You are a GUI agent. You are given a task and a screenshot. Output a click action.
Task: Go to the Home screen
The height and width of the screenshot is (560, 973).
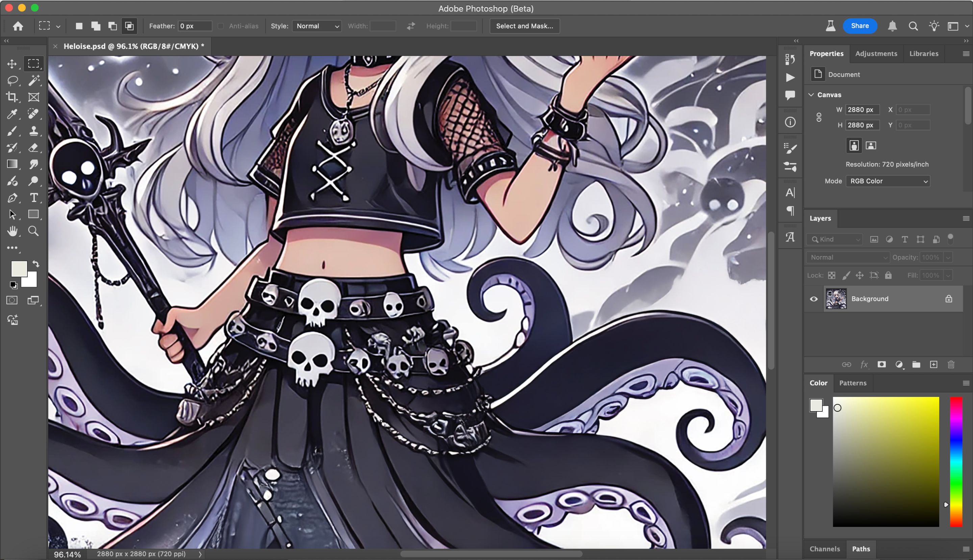[18, 26]
